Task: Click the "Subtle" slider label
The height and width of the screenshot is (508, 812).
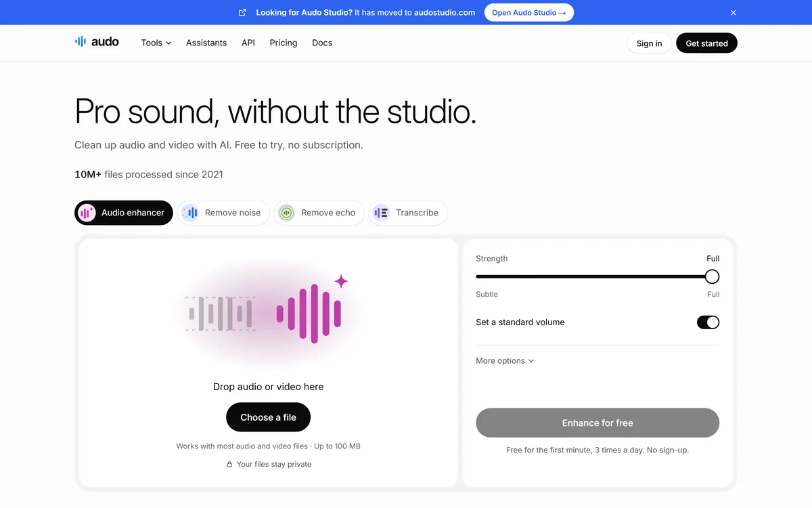Action: (x=487, y=295)
